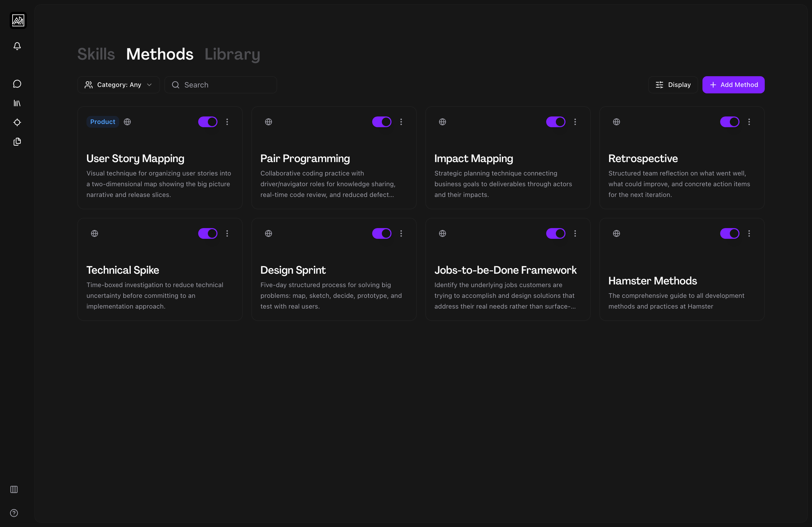This screenshot has height=527, width=812.
Task: Open the help question mark icon
Action: tap(14, 513)
